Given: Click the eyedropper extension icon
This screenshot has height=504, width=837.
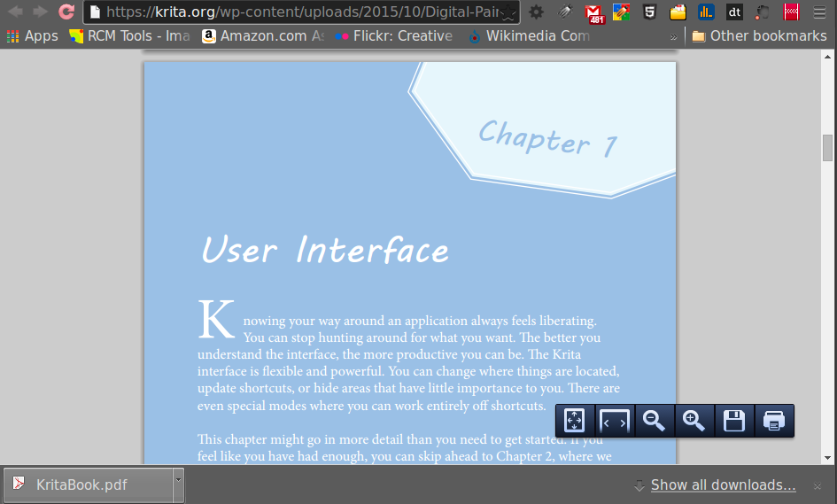Looking at the screenshot, I should point(565,12).
